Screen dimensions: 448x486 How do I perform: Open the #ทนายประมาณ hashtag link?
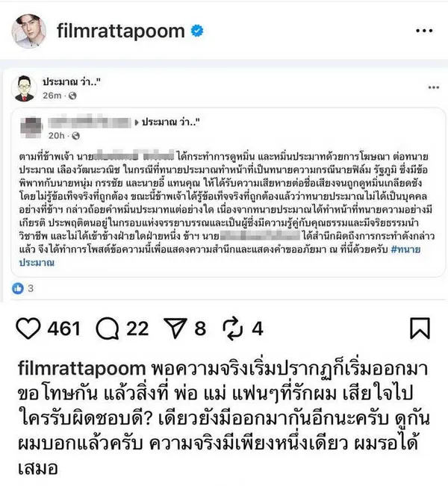[220, 256]
